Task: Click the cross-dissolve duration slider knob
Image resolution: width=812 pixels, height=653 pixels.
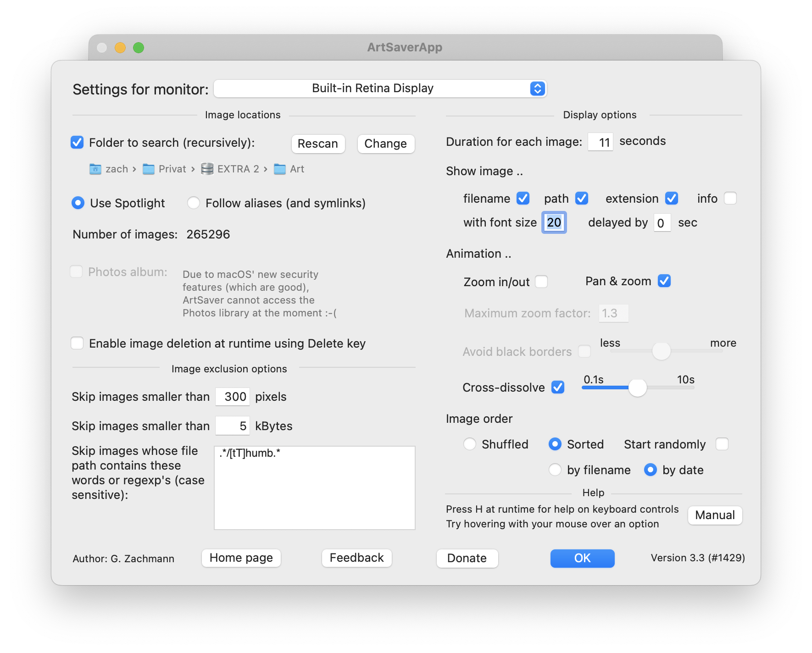Action: (x=637, y=387)
